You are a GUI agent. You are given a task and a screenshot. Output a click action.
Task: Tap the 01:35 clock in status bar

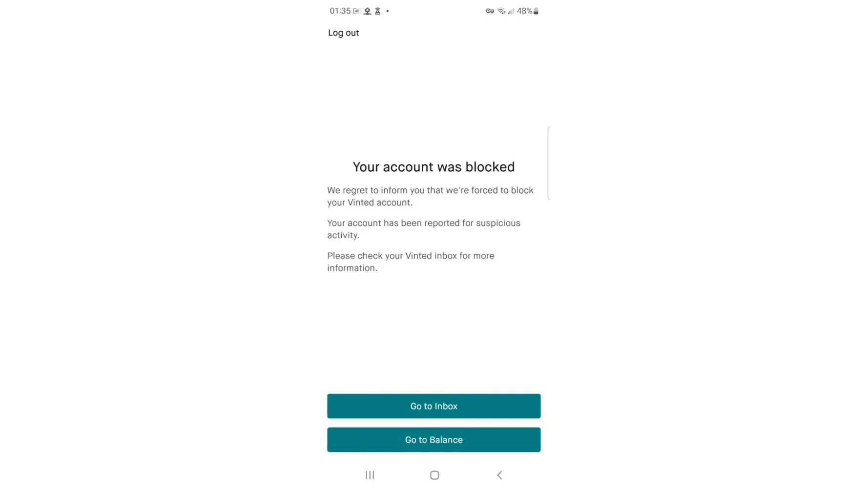[x=340, y=11]
